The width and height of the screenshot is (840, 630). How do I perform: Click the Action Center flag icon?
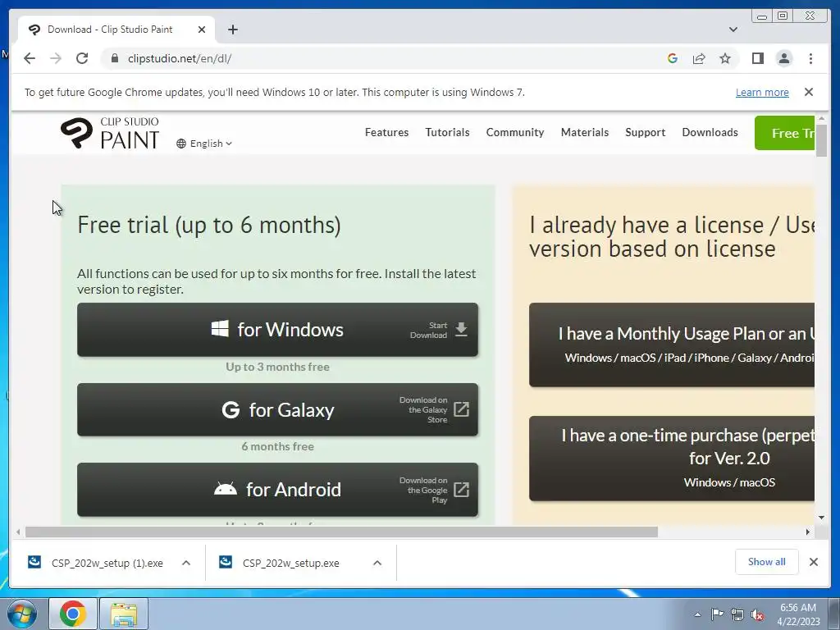point(717,614)
